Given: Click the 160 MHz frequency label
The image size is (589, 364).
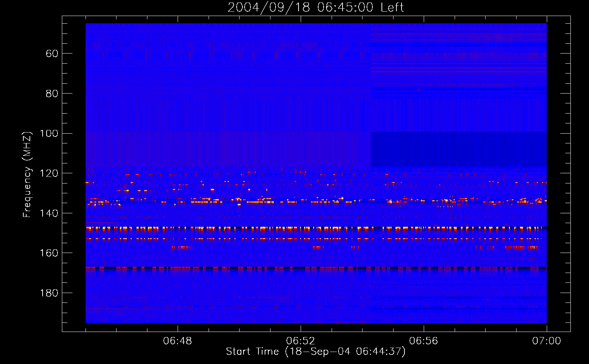Looking at the screenshot, I should click(x=49, y=253).
